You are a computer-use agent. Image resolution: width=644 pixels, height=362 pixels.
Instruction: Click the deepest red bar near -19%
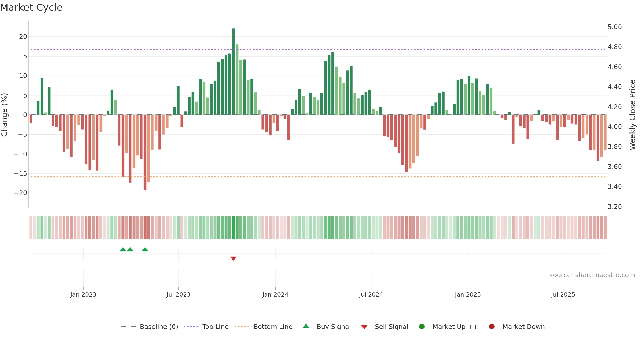(145, 153)
